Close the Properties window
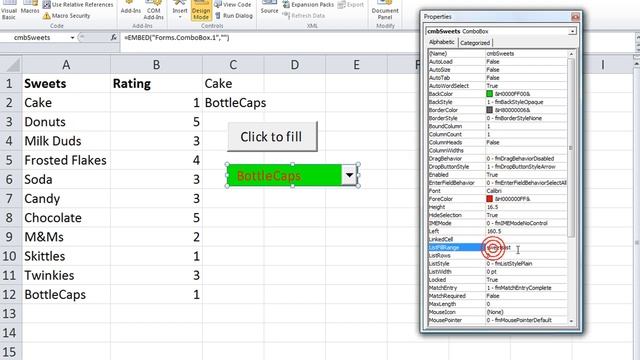 click(x=575, y=17)
